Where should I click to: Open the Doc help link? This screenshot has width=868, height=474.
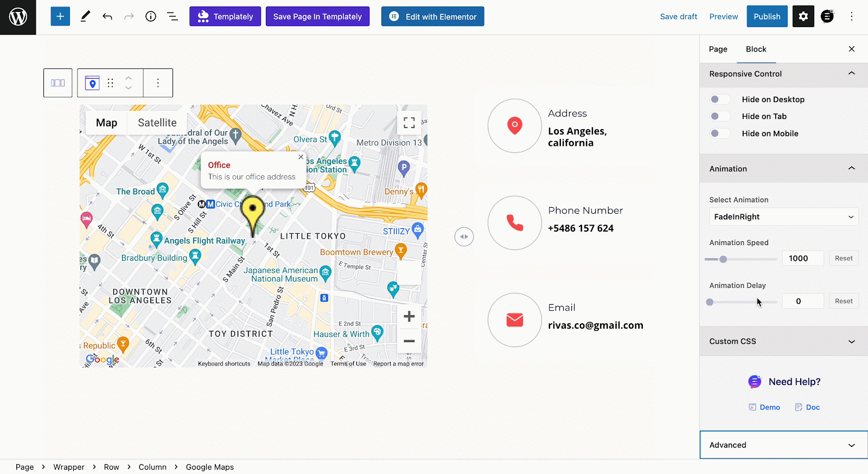(807, 407)
